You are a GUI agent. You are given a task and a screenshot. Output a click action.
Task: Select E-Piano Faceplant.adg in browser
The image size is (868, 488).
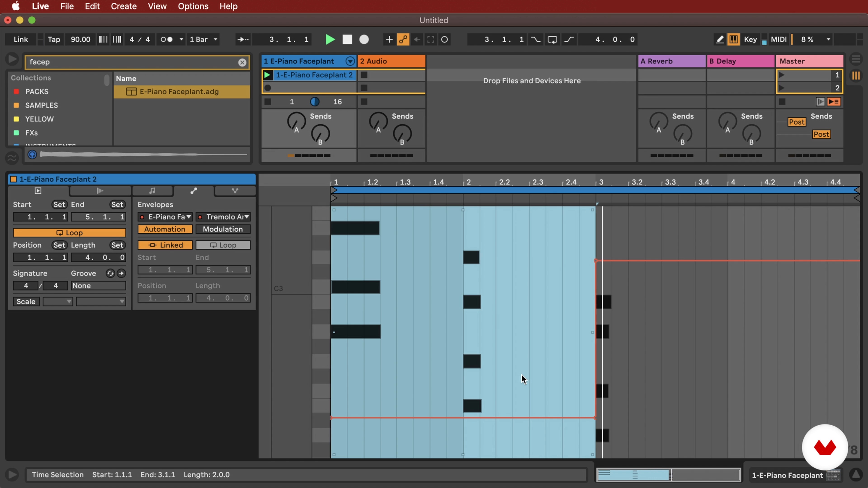pos(182,91)
